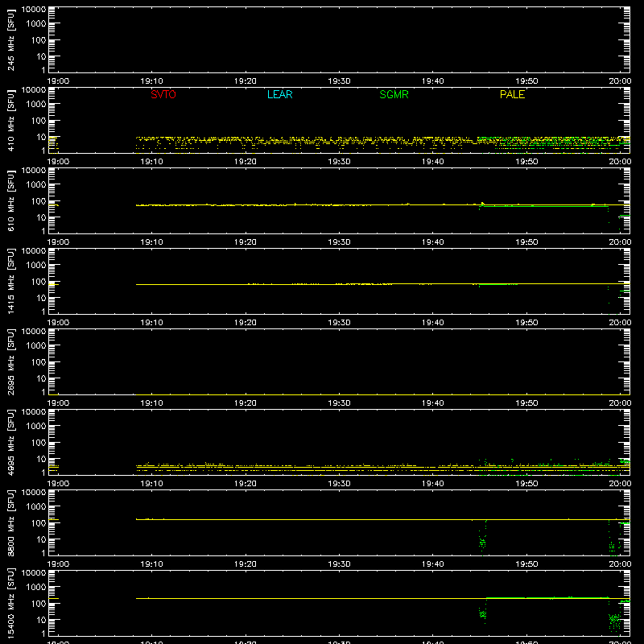Select the 610 MHz [SFU] axis title
The width and height of the screenshot is (644, 644).
[11, 201]
